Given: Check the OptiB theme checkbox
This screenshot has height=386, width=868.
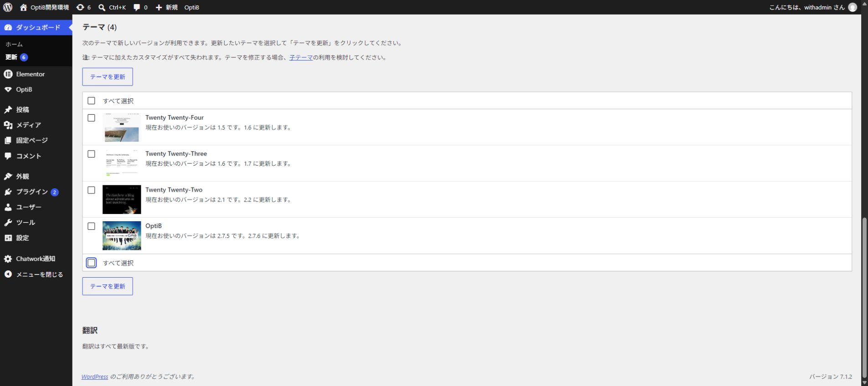Looking at the screenshot, I should point(91,226).
